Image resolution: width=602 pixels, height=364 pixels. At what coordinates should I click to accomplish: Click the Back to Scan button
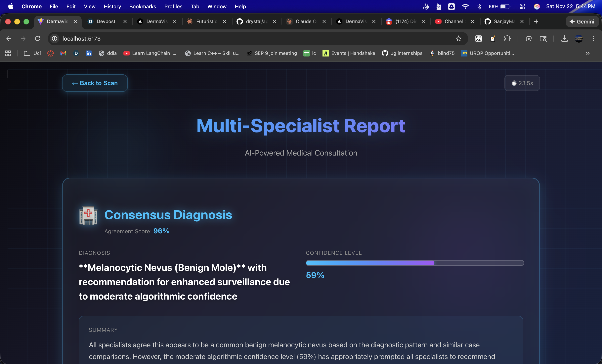point(95,83)
